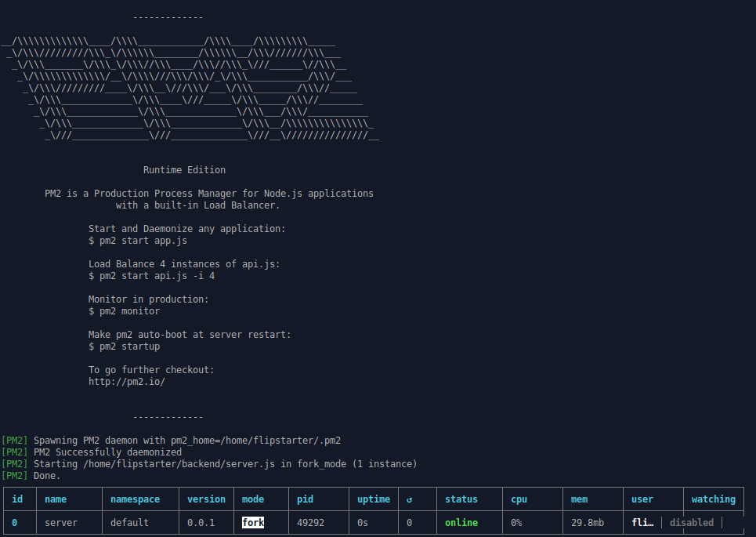Image resolution: width=756 pixels, height=537 pixels.
Task: Click the 'watching' column header
Action: pyautogui.click(x=714, y=499)
